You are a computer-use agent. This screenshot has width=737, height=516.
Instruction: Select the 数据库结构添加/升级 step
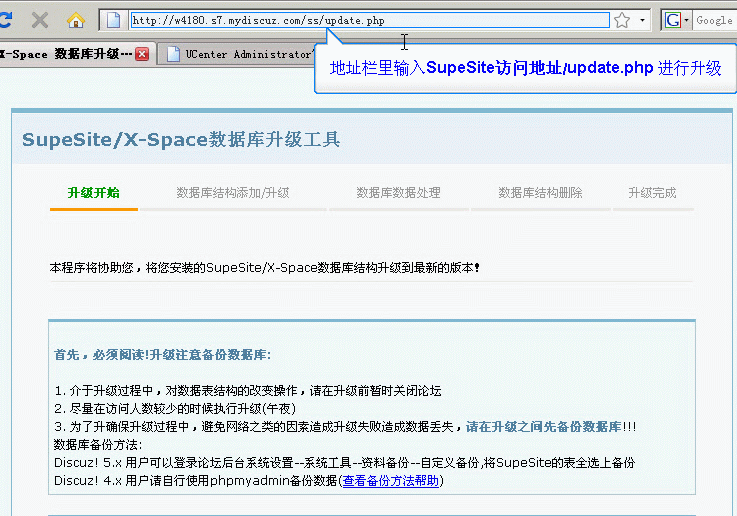point(232,193)
